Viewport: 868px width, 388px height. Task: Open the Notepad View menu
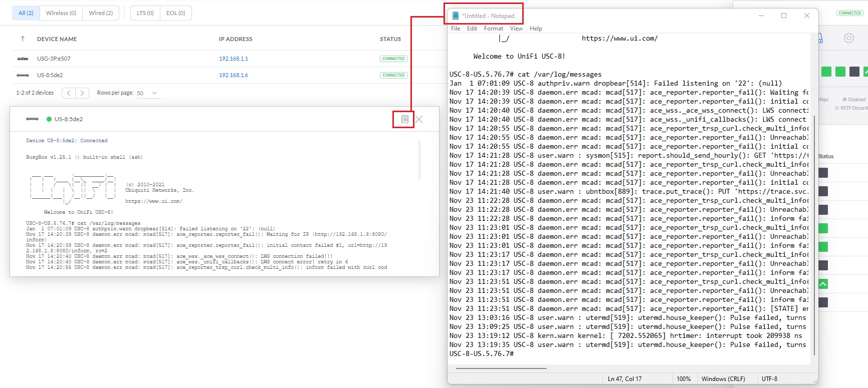516,29
